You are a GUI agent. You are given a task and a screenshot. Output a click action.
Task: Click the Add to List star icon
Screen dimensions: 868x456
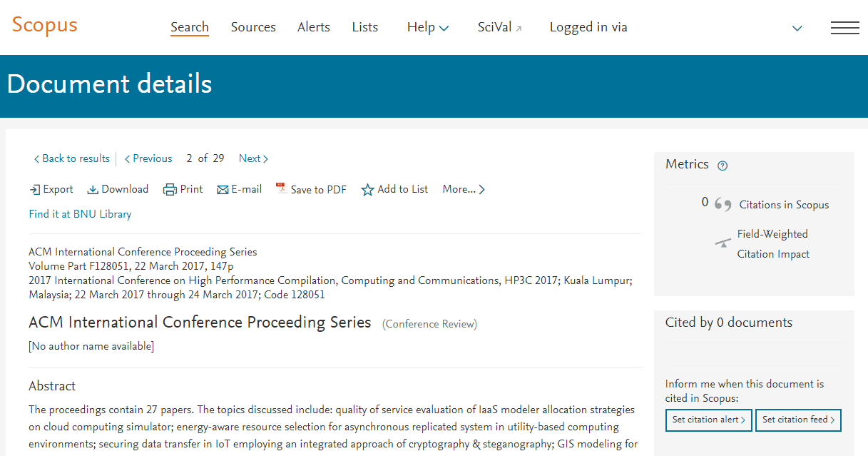click(x=367, y=190)
